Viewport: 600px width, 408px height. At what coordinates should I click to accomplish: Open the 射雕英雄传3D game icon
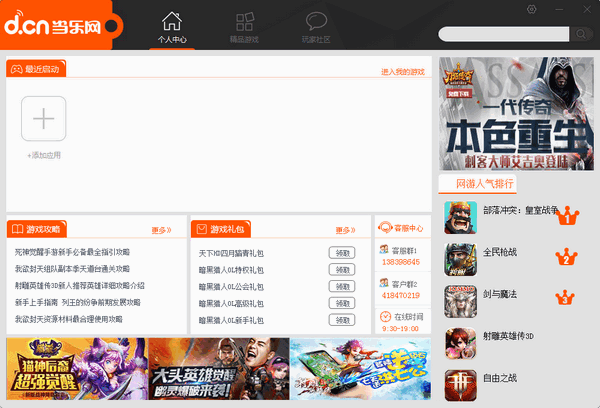(x=460, y=344)
